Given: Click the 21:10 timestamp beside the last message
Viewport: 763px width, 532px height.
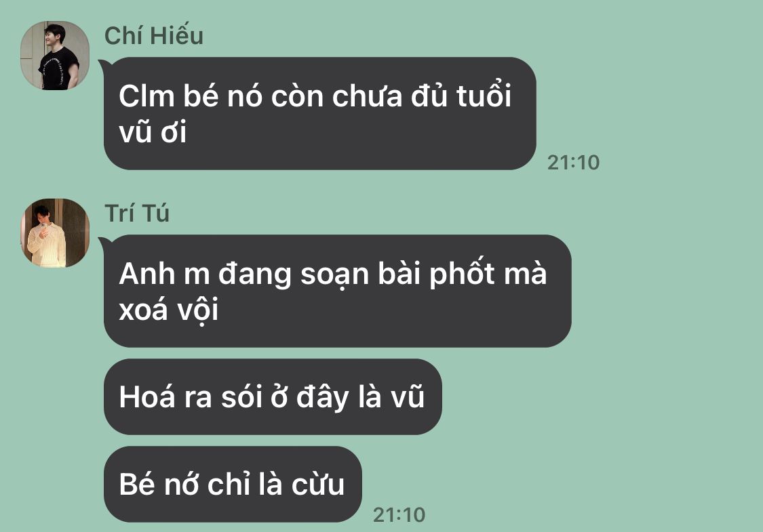Looking at the screenshot, I should click(399, 516).
